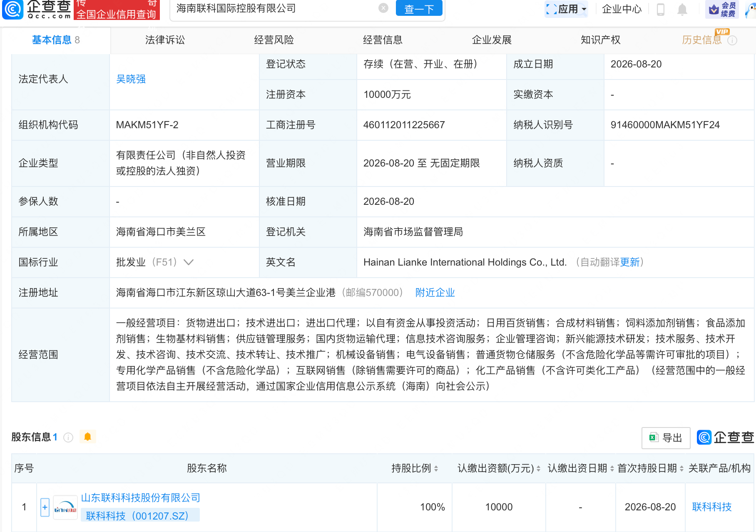Open the notification bell in the header
Screen dimensions: 756x532
[682, 9]
